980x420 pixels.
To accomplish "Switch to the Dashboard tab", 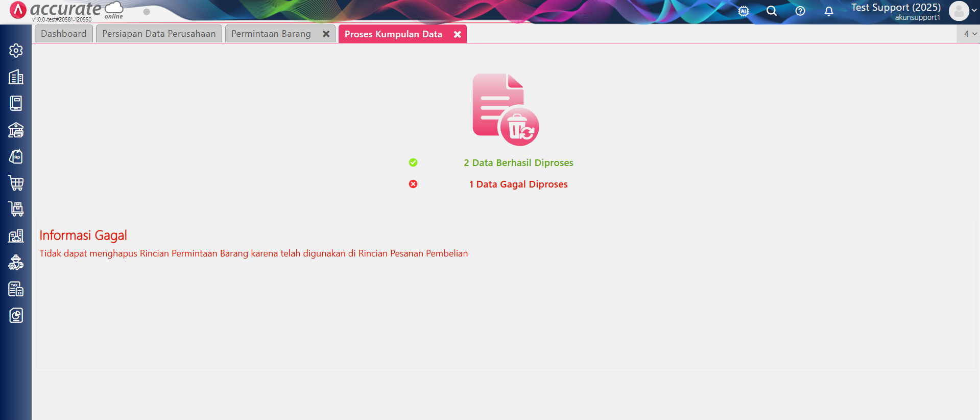I will [x=64, y=34].
